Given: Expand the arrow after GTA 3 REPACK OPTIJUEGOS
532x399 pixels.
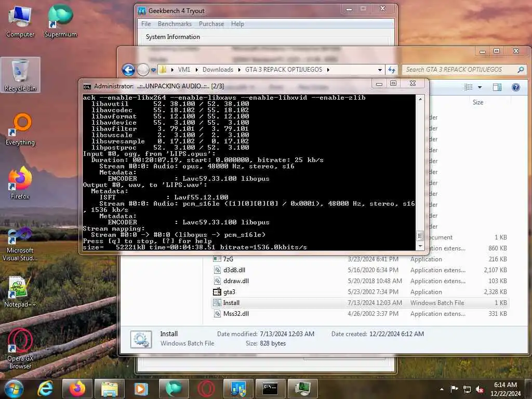Looking at the screenshot, I should (x=328, y=70).
